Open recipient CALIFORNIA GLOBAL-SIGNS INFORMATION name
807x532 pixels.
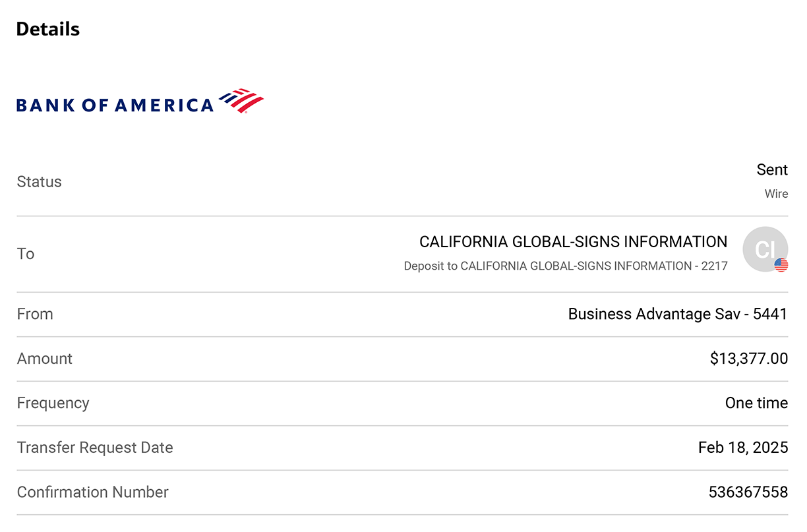pos(574,242)
